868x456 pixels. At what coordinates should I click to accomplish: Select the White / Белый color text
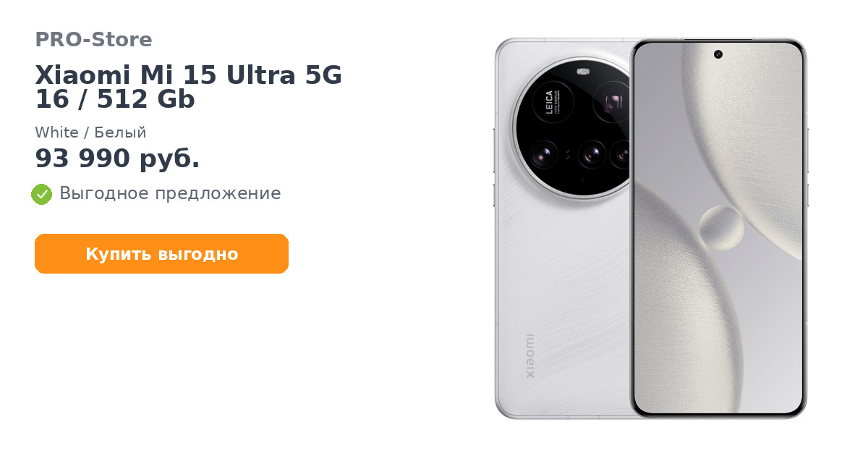coord(90,132)
